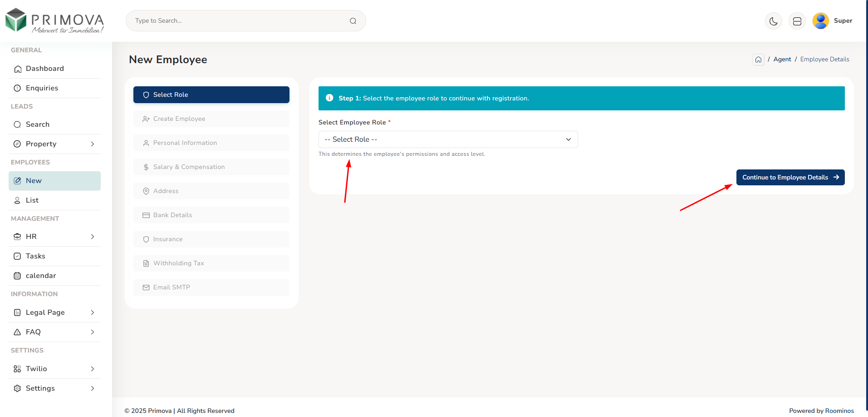Click the calendar icon in the sidebar
The width and height of the screenshot is (868, 417).
[x=17, y=276]
